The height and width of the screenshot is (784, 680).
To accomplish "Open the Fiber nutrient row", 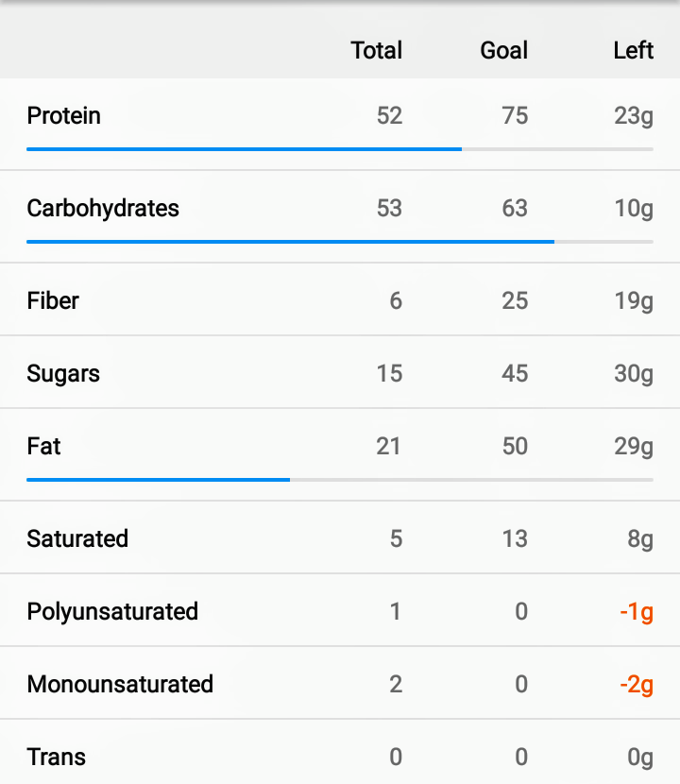I will (x=340, y=299).
